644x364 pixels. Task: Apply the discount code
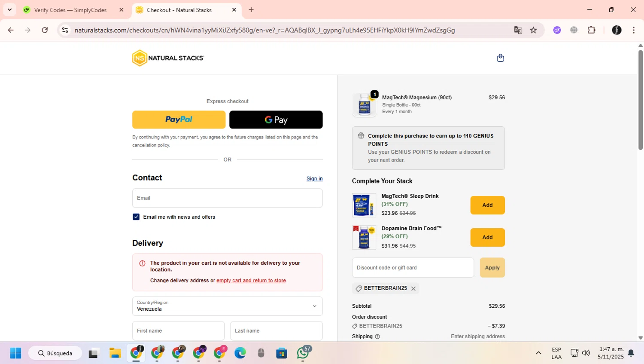pyautogui.click(x=492, y=267)
